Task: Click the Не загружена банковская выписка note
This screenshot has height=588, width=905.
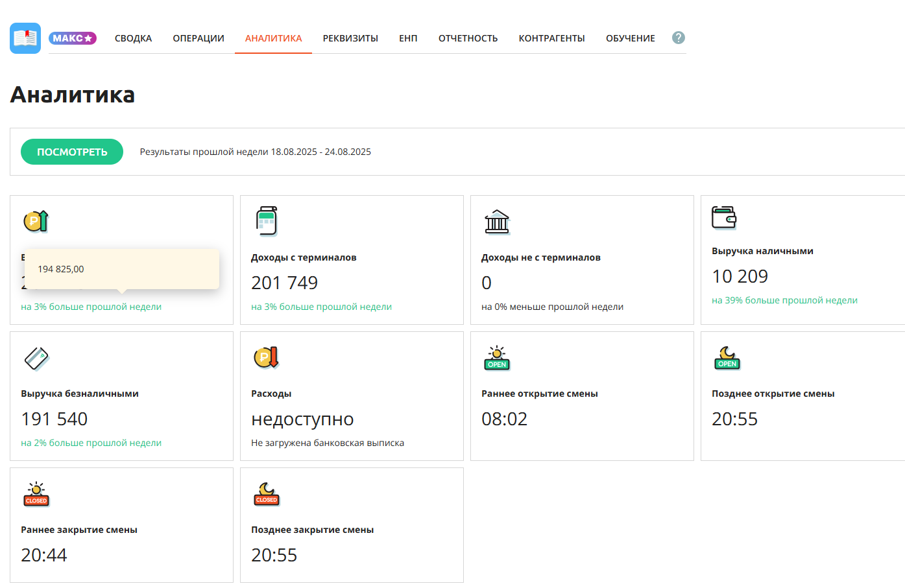Action: click(328, 443)
